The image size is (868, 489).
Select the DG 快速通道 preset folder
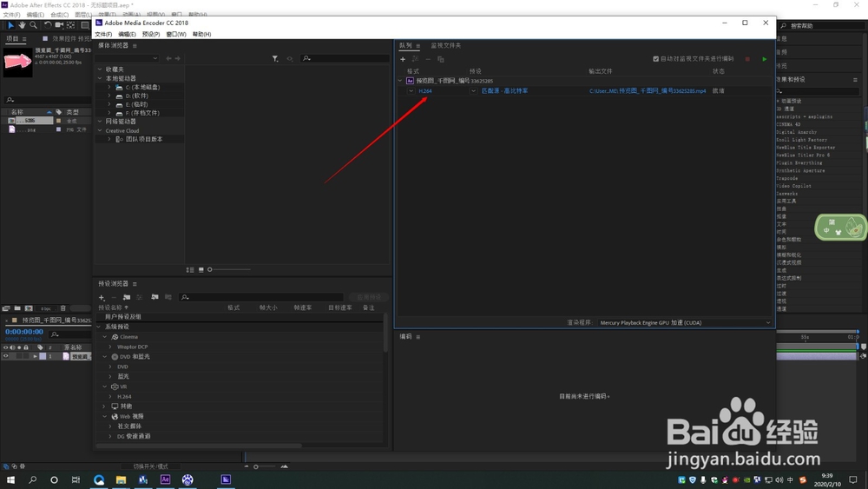point(134,436)
